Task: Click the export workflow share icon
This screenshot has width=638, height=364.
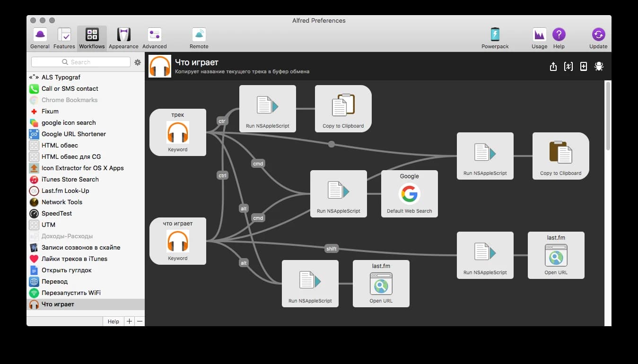Action: coord(553,67)
